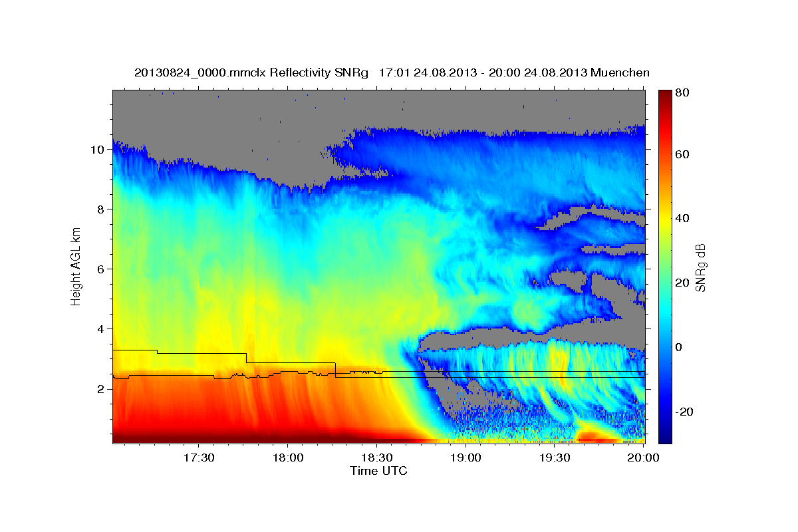798x532 pixels.
Task: Click the dark blue bottom of the colorbar
Action: point(665,438)
